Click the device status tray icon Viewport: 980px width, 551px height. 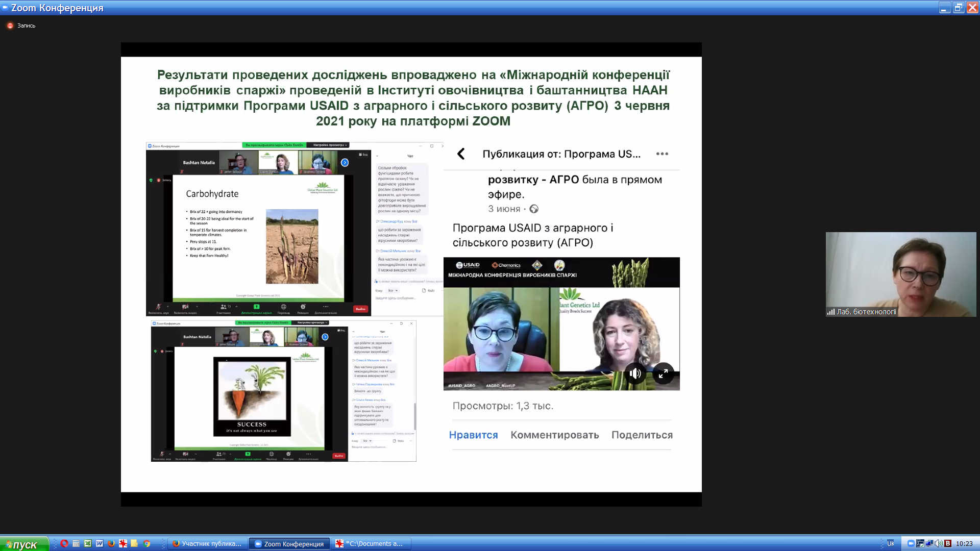pyautogui.click(x=920, y=543)
